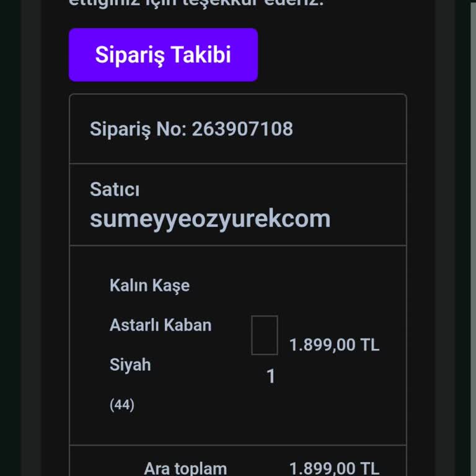Click the Ara toplam amount
This screenshot has width=476, height=476.
click(334, 469)
